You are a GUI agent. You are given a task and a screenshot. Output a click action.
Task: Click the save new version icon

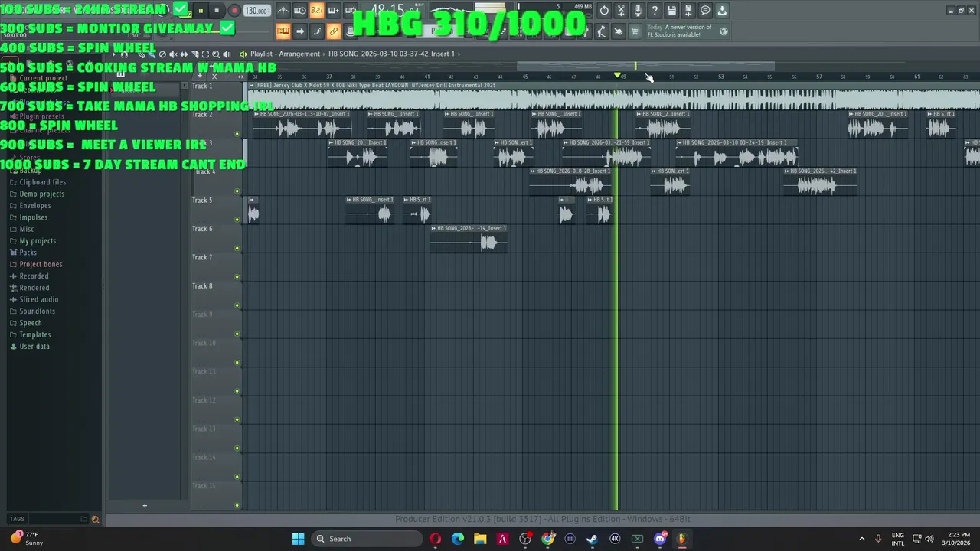[x=688, y=11]
